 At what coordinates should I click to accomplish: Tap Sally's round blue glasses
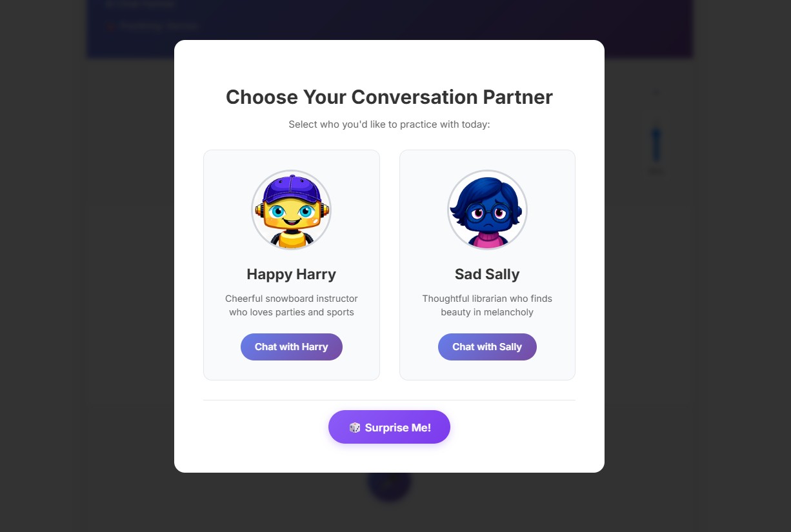pyautogui.click(x=487, y=213)
